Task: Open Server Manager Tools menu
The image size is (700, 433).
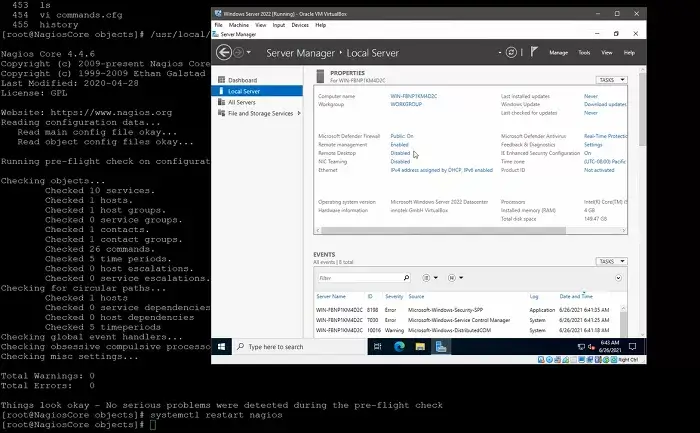Action: click(x=584, y=53)
